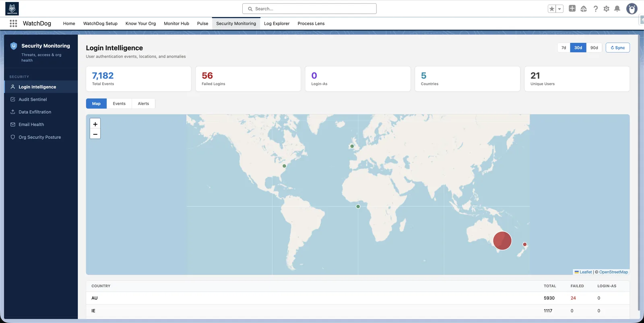Click AU failed count 24
The height and width of the screenshot is (323, 644).
(x=573, y=298)
